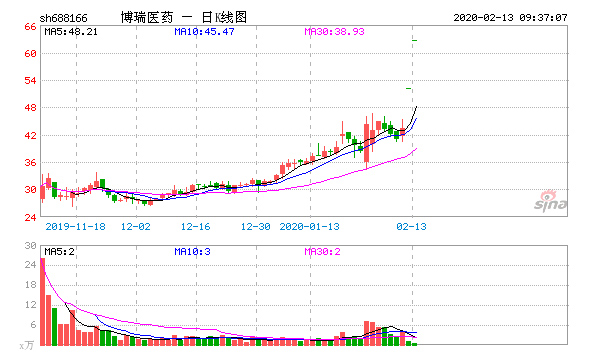Click the 12-30 date label
The height and width of the screenshot is (361, 589).
(255, 227)
